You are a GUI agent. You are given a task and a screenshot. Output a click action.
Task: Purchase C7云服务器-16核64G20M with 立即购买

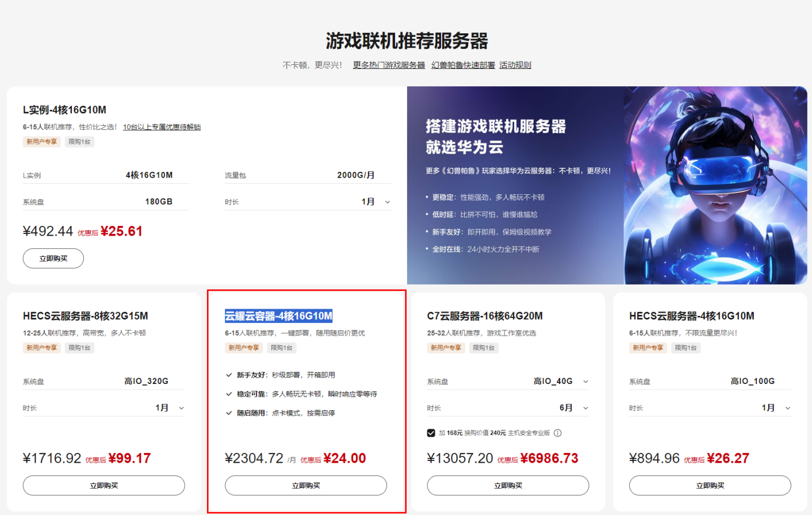508,486
